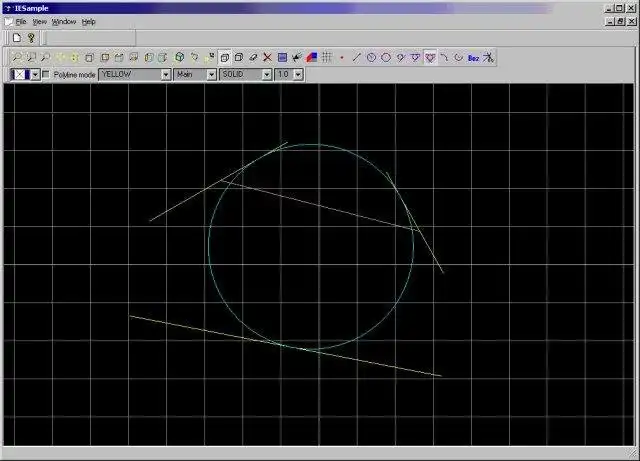The image size is (640, 461).
Task: Click the New document icon
Action: (17, 38)
